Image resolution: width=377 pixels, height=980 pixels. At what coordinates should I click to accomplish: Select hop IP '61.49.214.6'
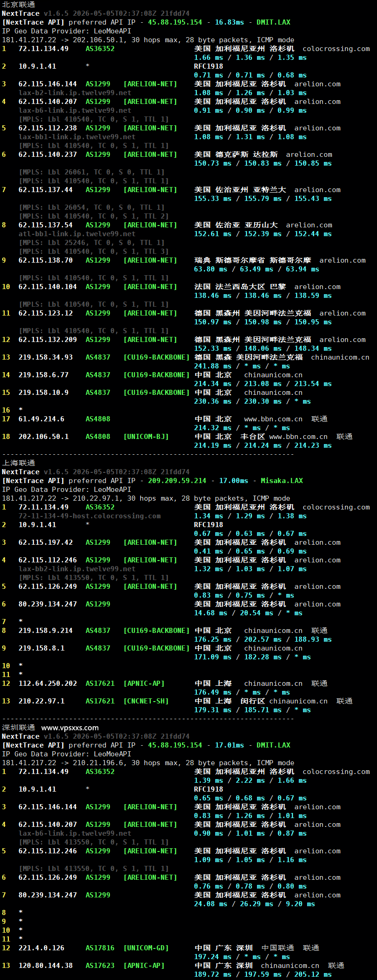click(41, 419)
